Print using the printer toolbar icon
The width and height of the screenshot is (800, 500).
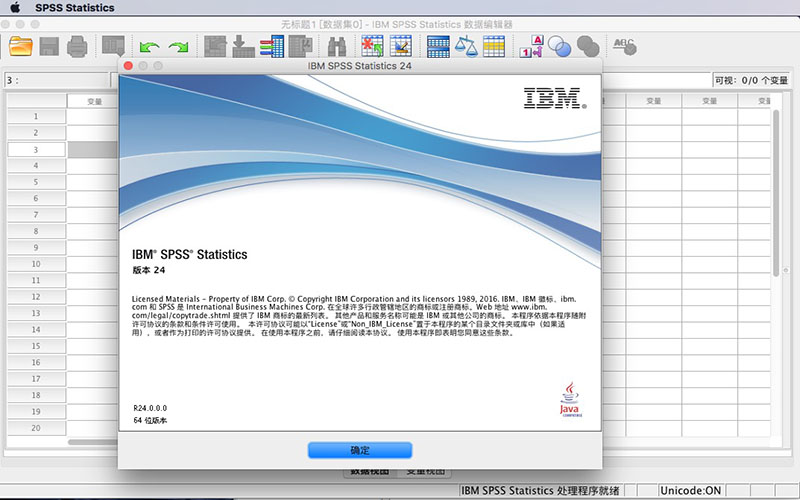click(77, 46)
